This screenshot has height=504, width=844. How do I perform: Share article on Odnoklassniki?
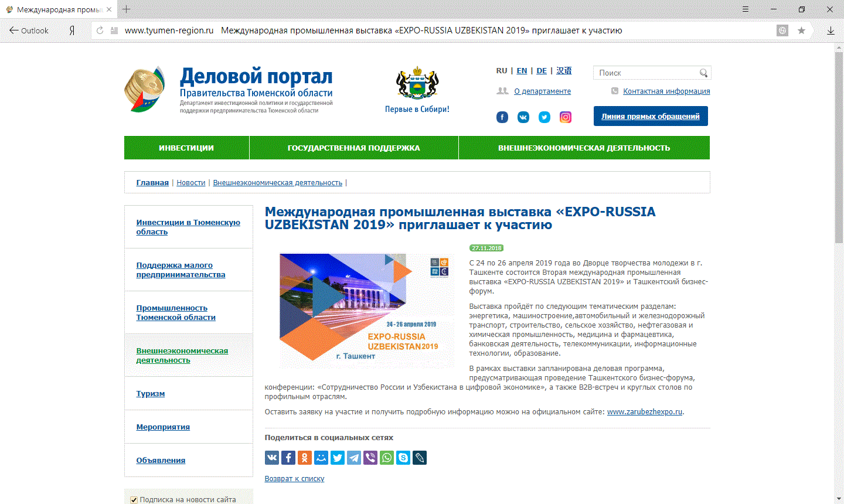click(x=305, y=458)
